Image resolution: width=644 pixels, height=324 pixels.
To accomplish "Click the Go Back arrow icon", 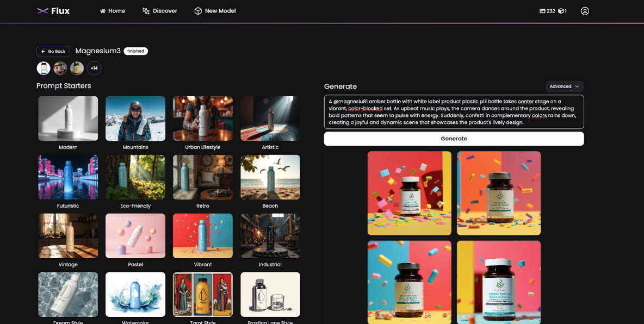I will tap(44, 51).
